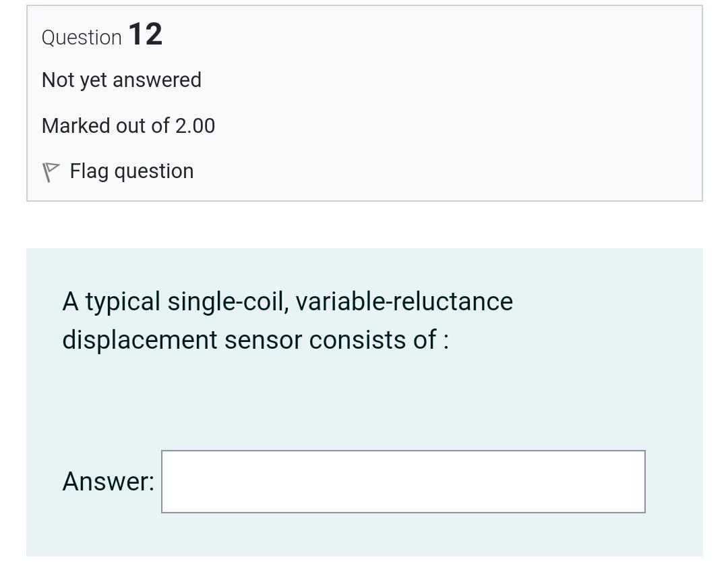Click the "Question" heading word
This screenshot has width=728, height=568.
[x=82, y=37]
